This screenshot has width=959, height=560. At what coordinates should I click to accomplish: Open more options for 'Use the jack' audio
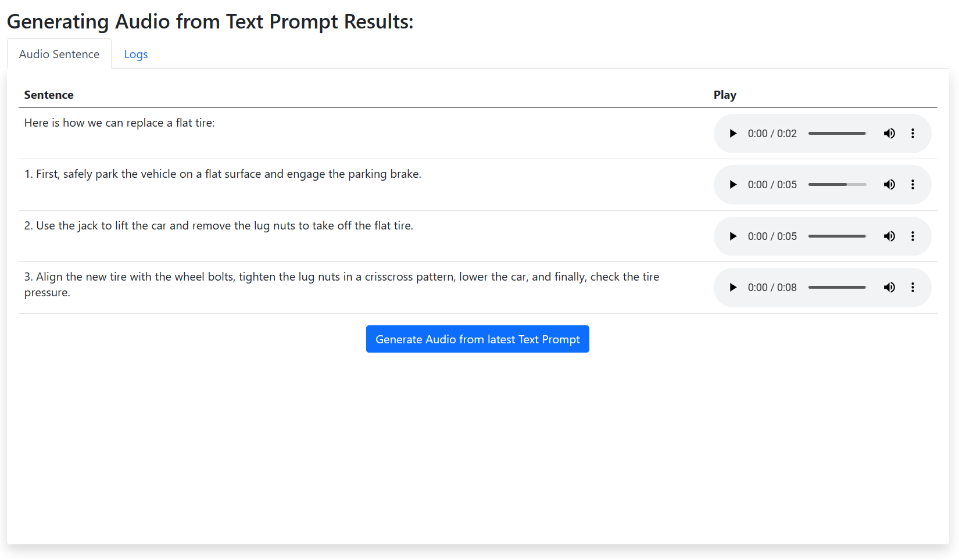pyautogui.click(x=913, y=236)
